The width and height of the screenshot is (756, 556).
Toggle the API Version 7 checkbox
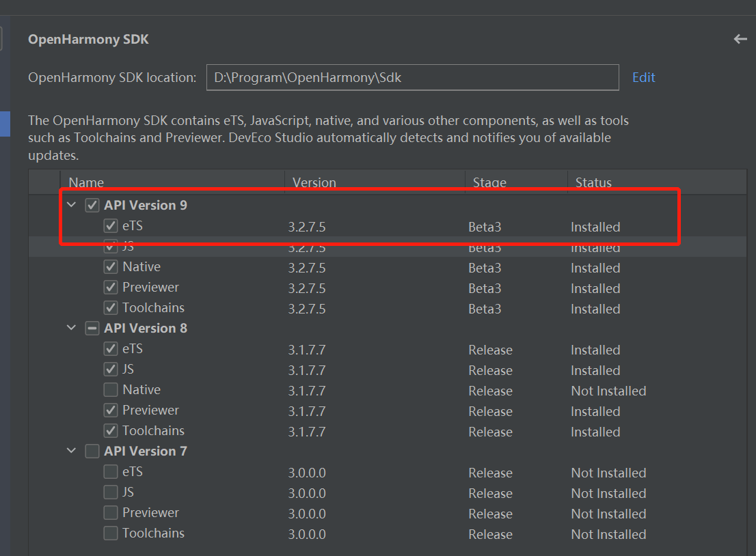[92, 451]
